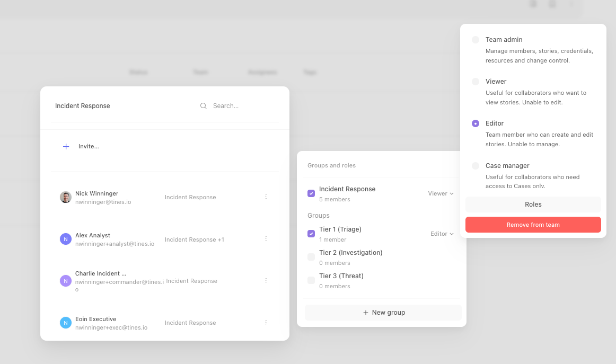Click the blue avatar for Eoin Executive
The width and height of the screenshot is (616, 364).
(66, 323)
